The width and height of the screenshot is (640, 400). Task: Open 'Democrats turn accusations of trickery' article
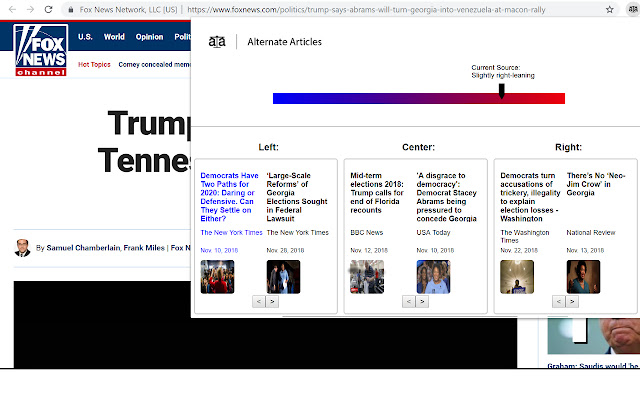[530, 197]
